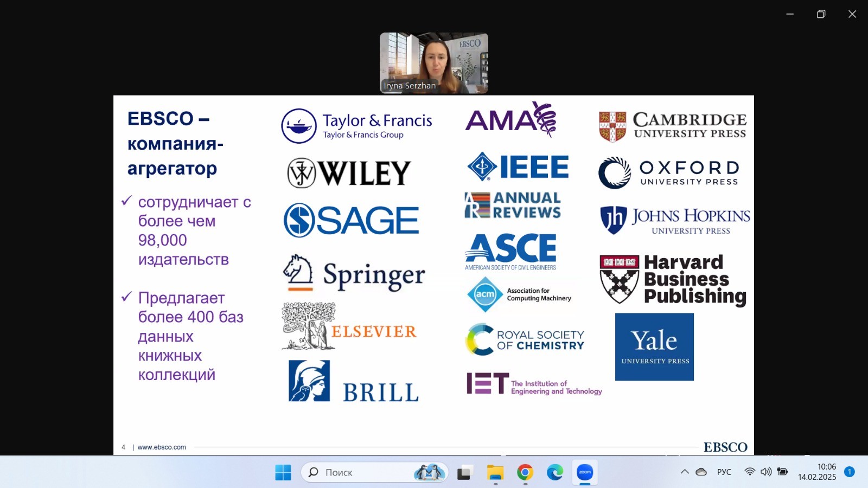Click the Yale University Press logo on the slide
The height and width of the screenshot is (488, 868).
tap(654, 347)
